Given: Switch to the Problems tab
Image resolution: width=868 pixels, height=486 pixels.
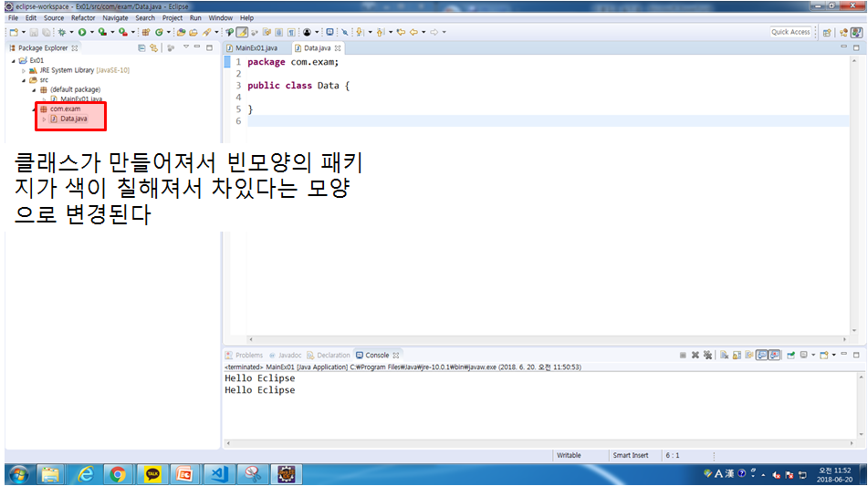Looking at the screenshot, I should click(244, 355).
